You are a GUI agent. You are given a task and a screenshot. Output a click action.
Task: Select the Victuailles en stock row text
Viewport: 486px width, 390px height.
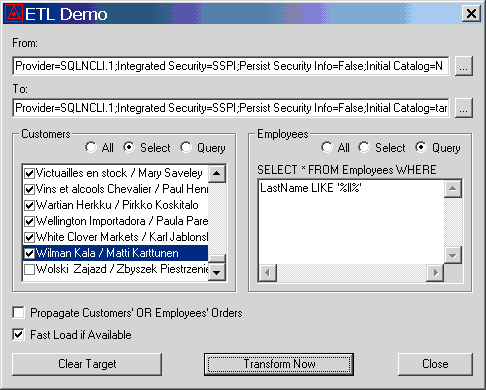[119, 173]
